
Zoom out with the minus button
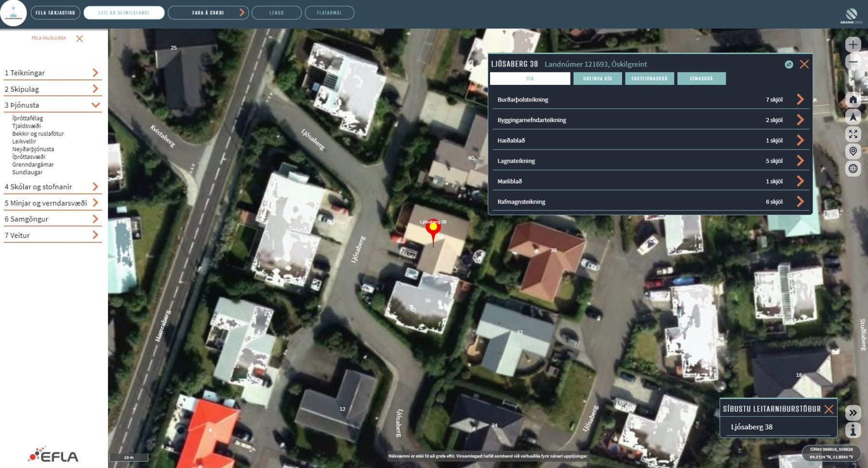pos(853,62)
